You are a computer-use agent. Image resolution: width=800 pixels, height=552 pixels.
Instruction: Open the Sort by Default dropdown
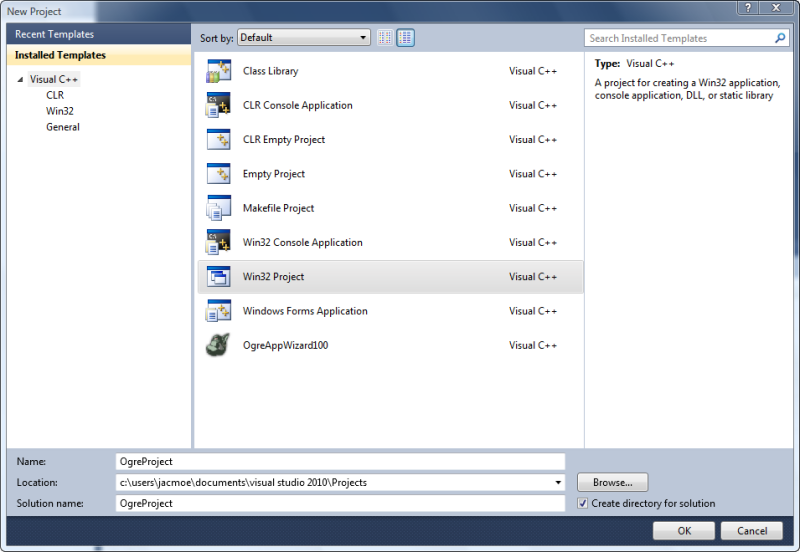(x=304, y=37)
